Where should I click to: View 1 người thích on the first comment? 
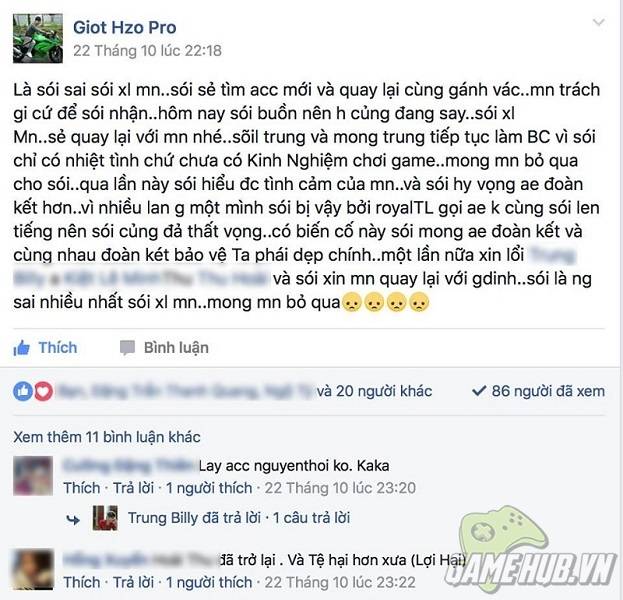click(209, 488)
